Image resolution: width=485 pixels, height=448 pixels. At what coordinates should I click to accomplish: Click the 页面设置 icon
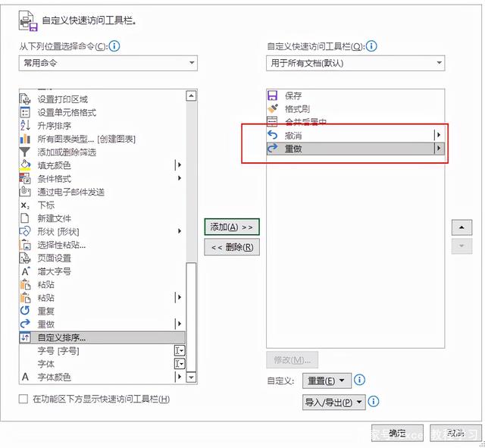(x=25, y=258)
